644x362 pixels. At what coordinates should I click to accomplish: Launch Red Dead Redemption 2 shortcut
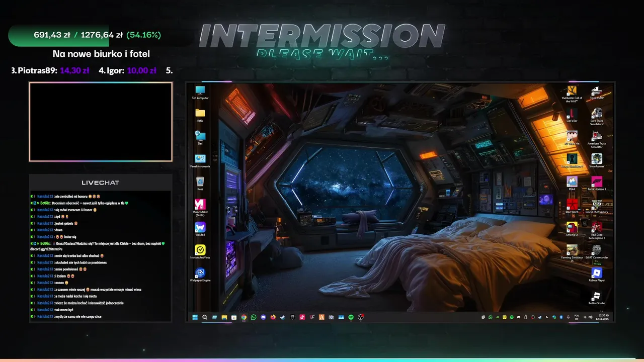click(x=597, y=230)
